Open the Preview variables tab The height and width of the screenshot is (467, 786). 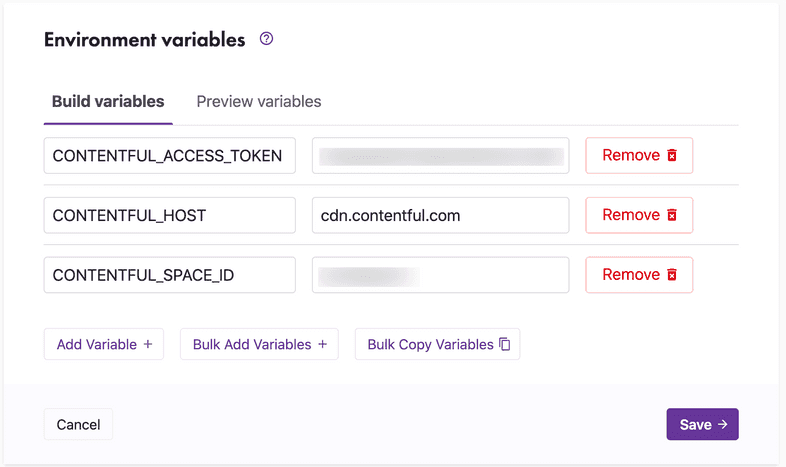tap(259, 102)
